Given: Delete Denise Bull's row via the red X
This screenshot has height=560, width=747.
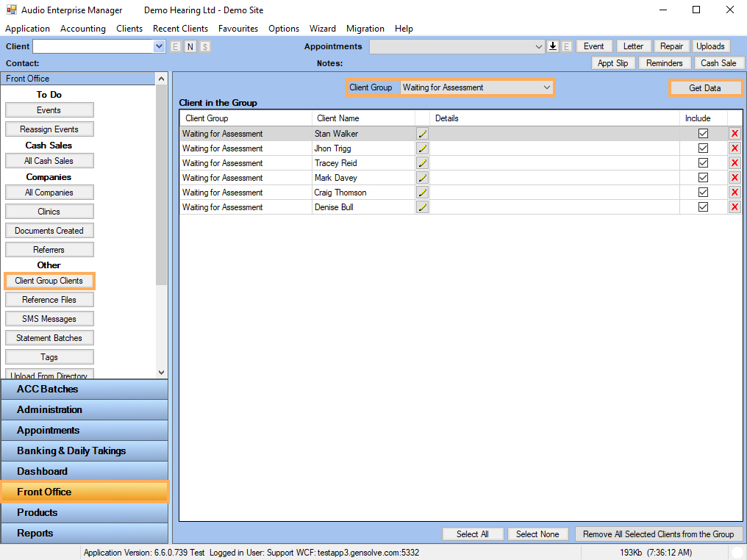Looking at the screenshot, I should tap(734, 207).
